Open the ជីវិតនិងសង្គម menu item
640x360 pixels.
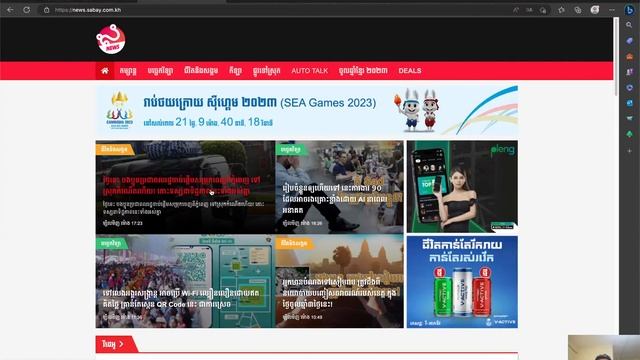click(x=201, y=71)
